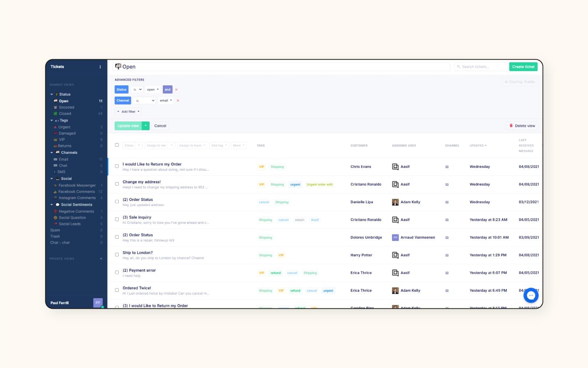
Task: Click the Update view button
Action: point(128,126)
